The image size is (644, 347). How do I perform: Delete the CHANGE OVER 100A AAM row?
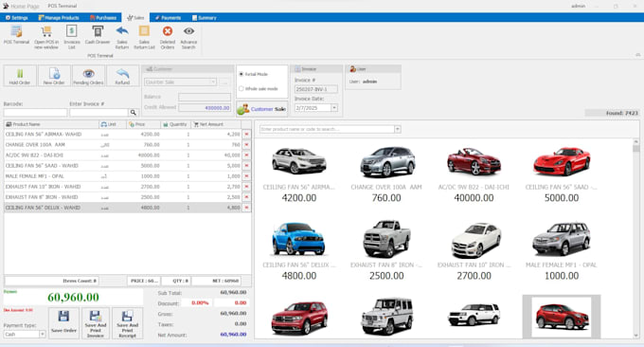pos(246,145)
